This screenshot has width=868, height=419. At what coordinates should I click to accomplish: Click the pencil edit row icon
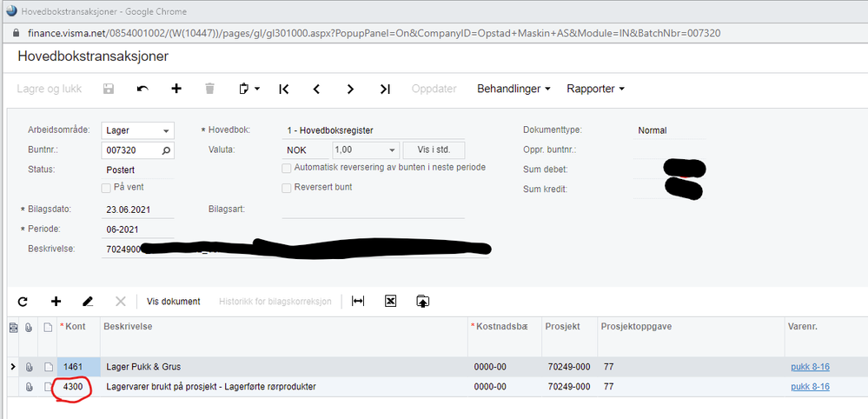[88, 301]
